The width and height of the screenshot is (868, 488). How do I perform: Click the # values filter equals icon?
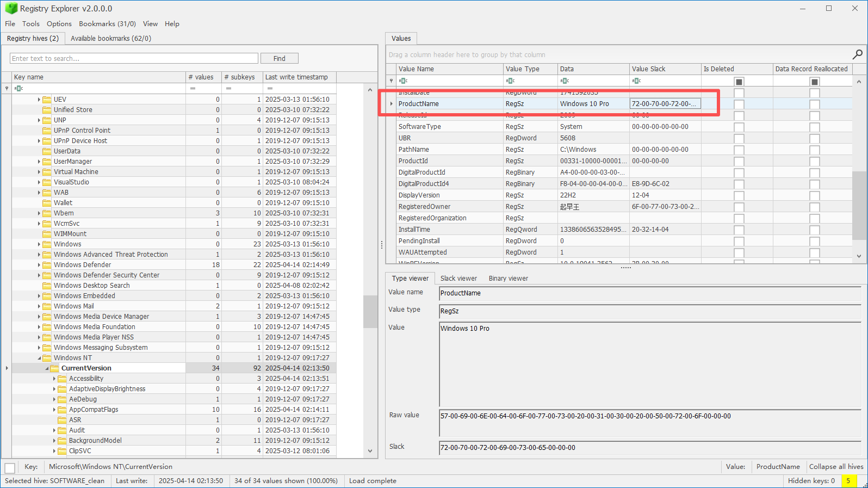coord(193,88)
